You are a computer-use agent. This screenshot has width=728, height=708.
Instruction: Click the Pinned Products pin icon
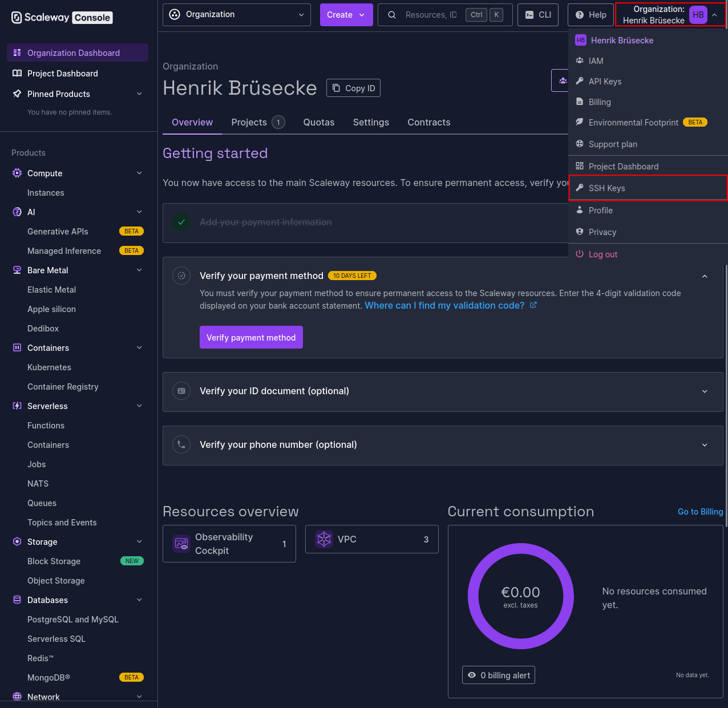(x=17, y=94)
